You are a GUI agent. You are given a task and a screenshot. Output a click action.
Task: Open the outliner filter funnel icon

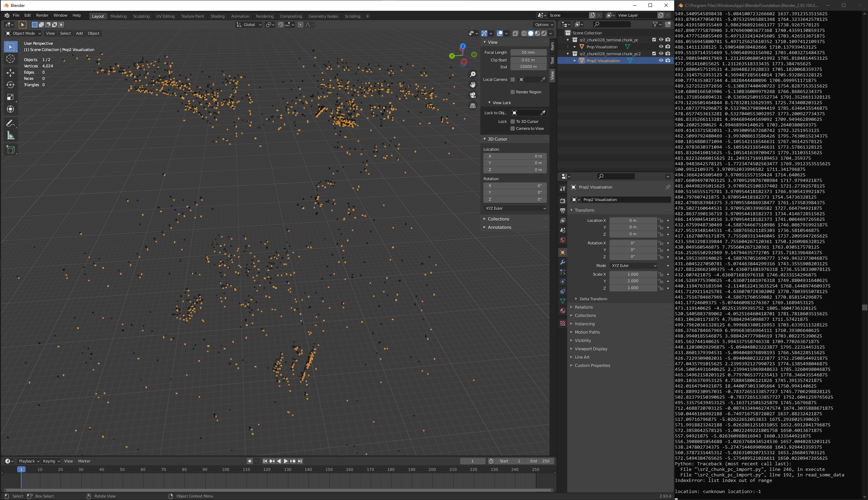pyautogui.click(x=655, y=24)
